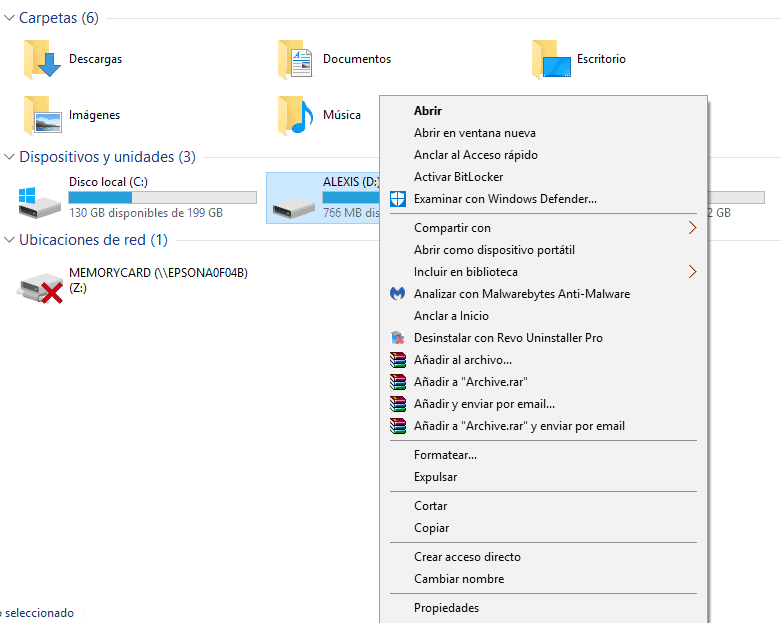781x623 pixels.
Task: Open the Descargas folder icon
Action: (42, 60)
